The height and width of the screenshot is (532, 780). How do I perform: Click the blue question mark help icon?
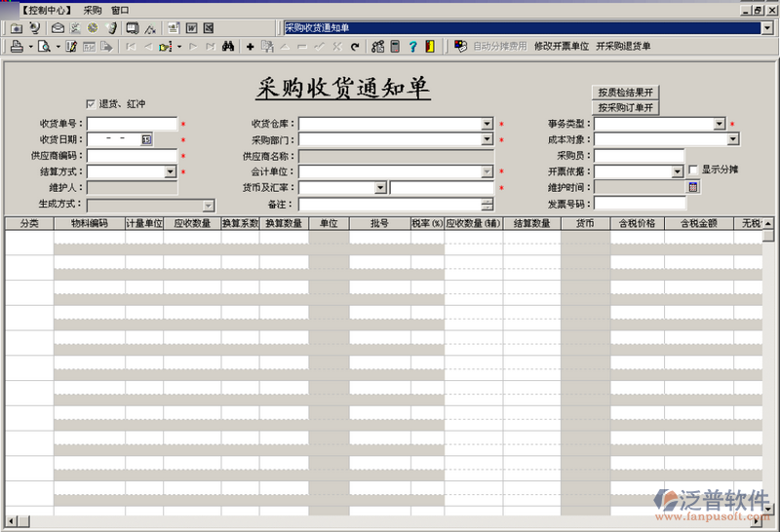(412, 46)
